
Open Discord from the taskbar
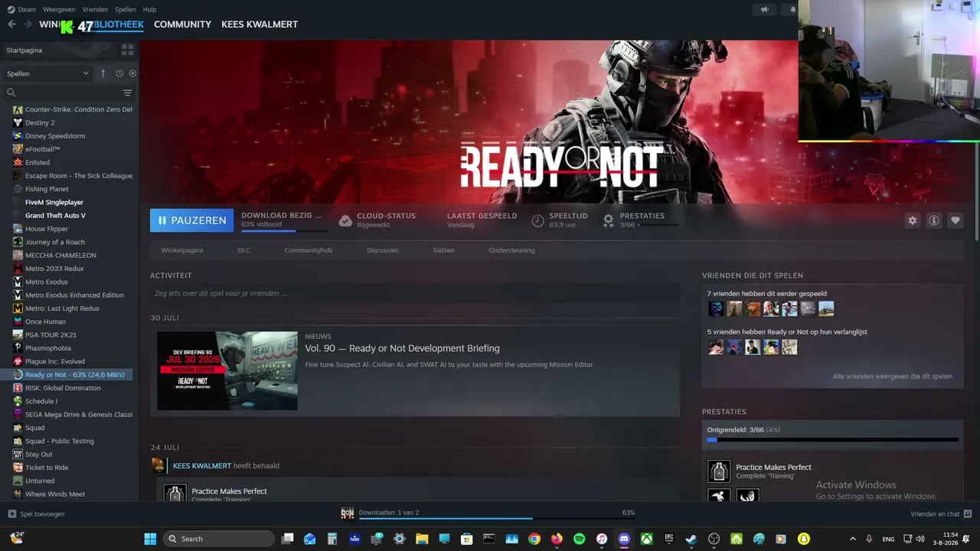624,539
